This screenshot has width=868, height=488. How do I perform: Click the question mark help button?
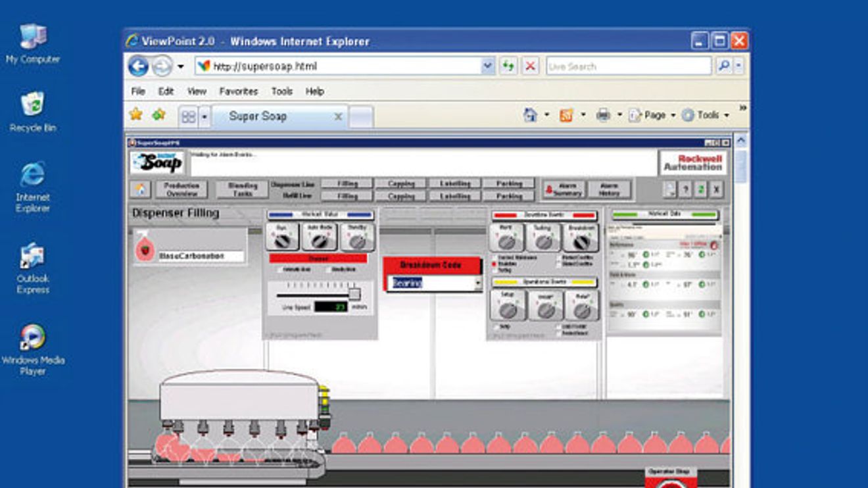coord(685,189)
